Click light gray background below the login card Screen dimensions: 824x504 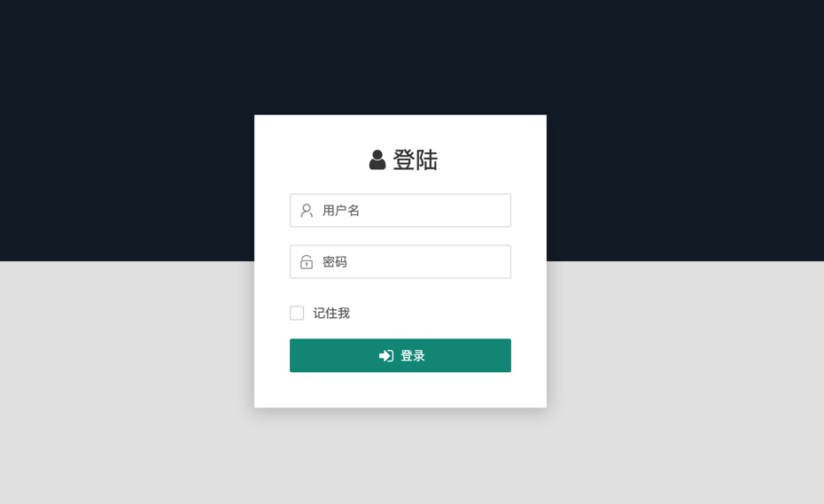[400, 456]
